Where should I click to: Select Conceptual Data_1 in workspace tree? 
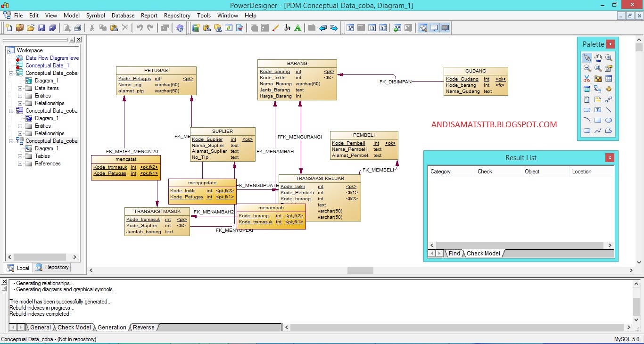(47, 66)
